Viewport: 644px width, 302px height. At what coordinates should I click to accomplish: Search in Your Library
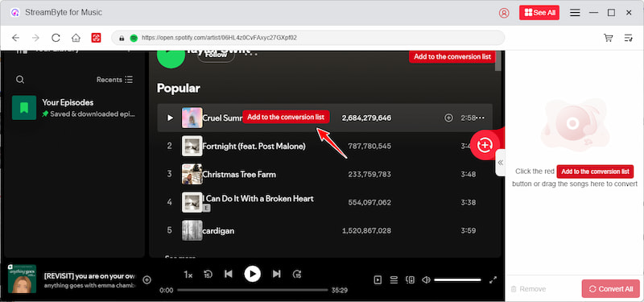click(20, 80)
